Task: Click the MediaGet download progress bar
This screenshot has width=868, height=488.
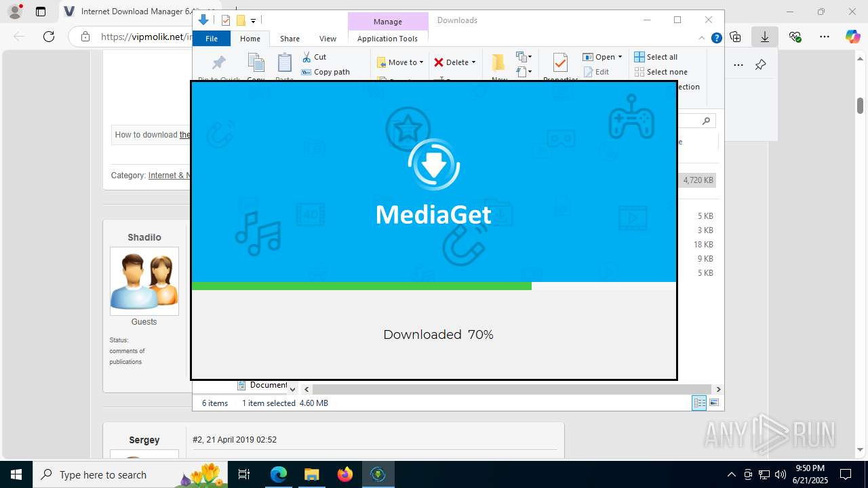Action: click(x=434, y=286)
